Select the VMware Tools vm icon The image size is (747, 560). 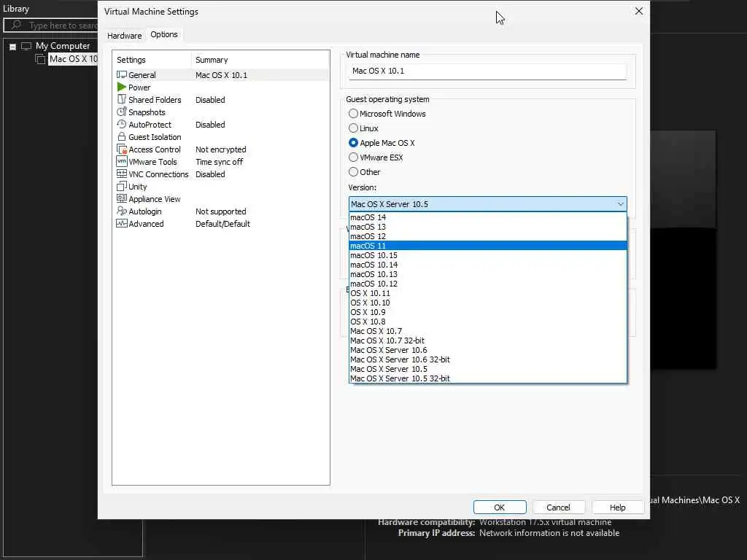[122, 161]
